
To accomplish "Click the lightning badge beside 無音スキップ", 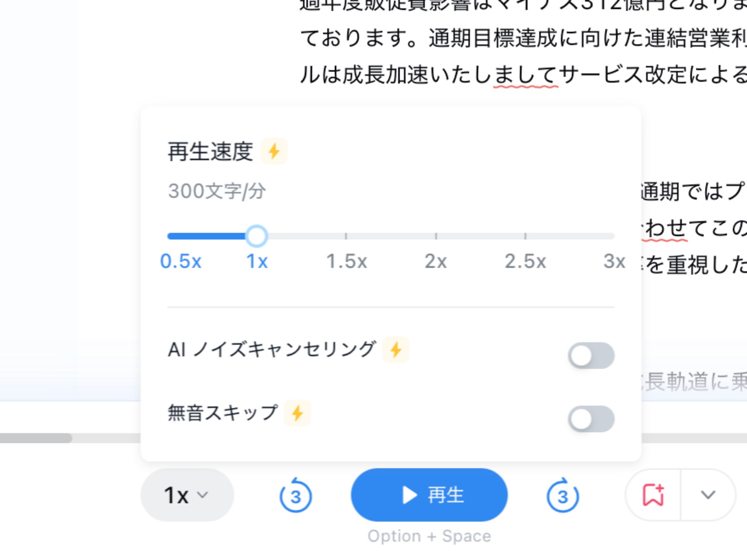I will pos(297,413).
